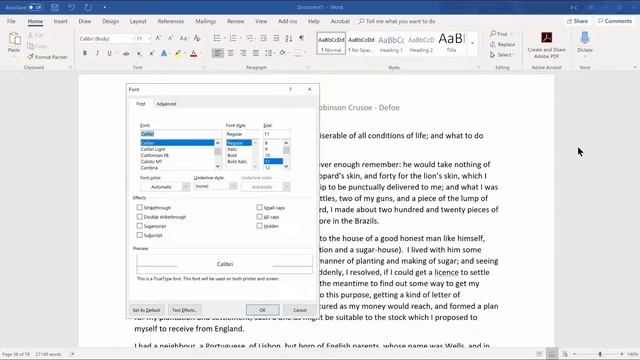Open ribbon font size dropdown

pyautogui.click(x=149, y=38)
